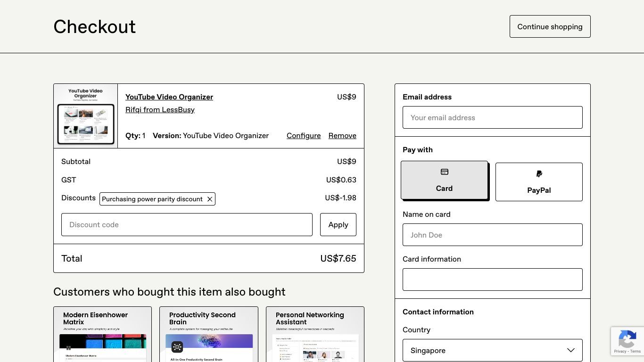Click the Qty: 1 text
The width and height of the screenshot is (644, 362).
(x=135, y=135)
